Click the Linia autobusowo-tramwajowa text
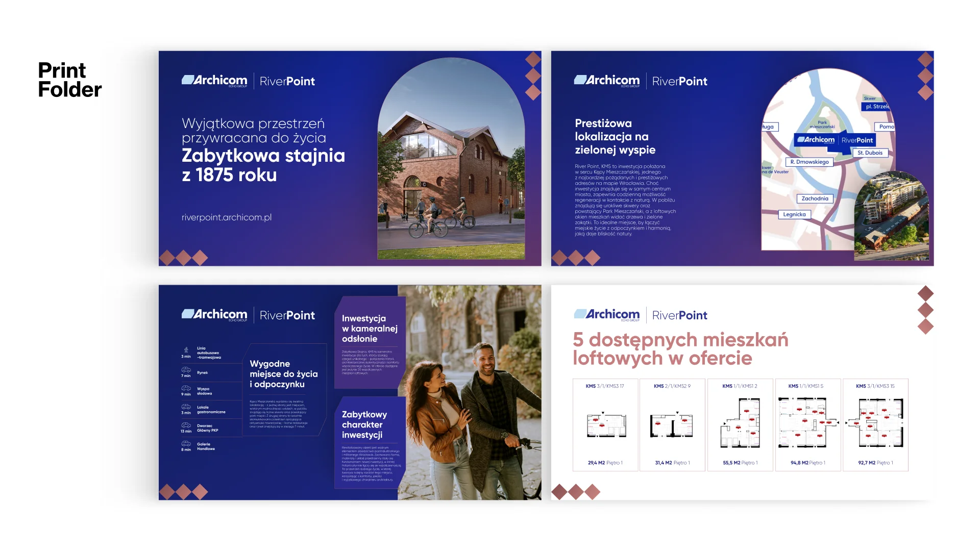Screen dimensions: 980x551 click(209, 353)
